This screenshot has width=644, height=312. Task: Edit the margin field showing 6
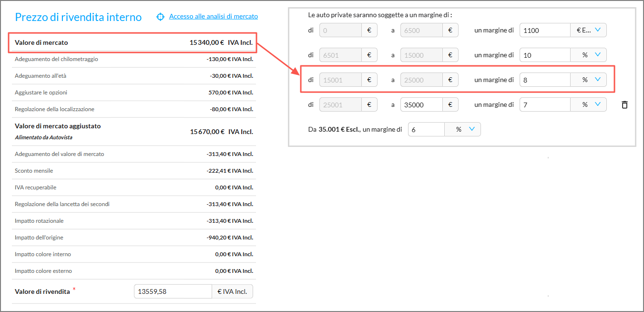[x=427, y=129]
